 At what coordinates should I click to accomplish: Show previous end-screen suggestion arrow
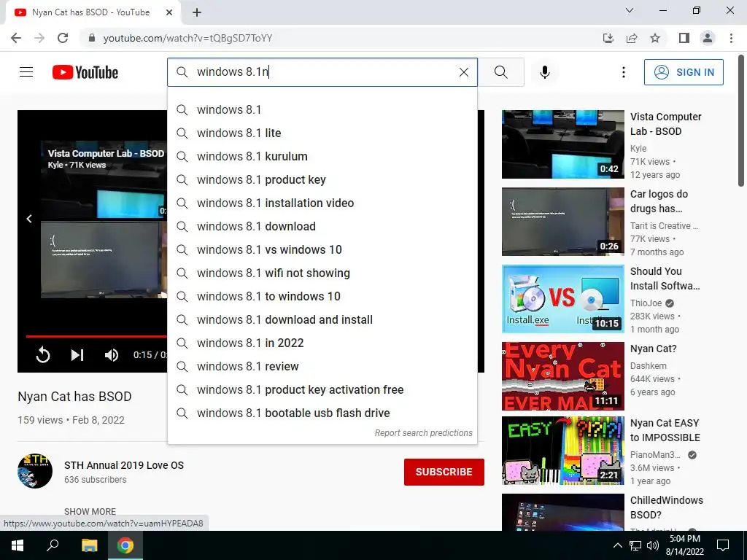tap(29, 219)
